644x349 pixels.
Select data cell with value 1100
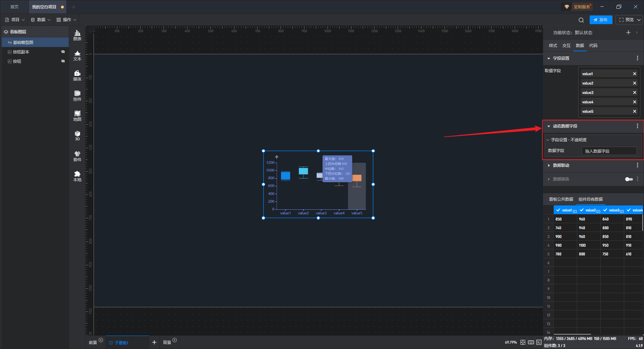(589, 245)
